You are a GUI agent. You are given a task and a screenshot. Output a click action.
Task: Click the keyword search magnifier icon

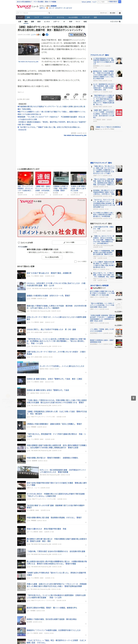[49, 13]
